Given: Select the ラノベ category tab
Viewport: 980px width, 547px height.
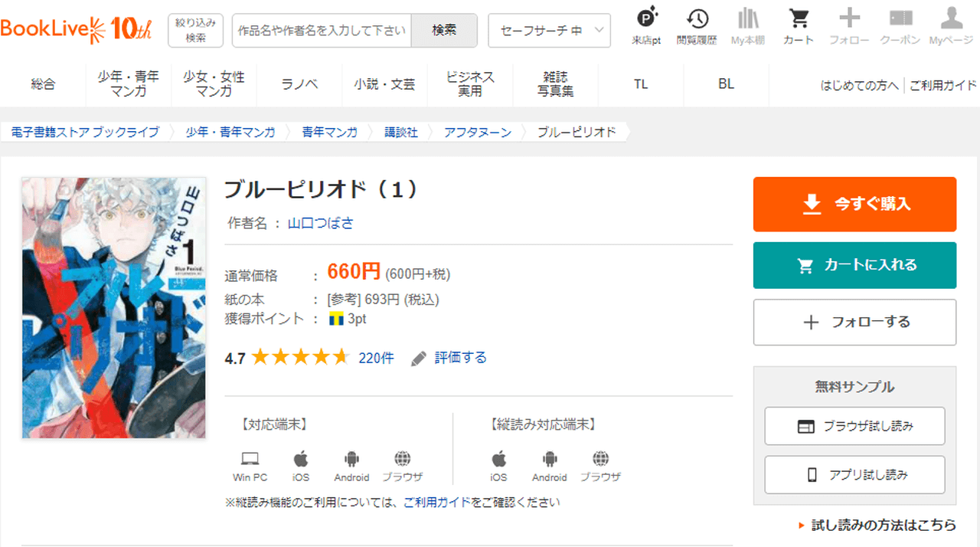Looking at the screenshot, I should [x=299, y=84].
